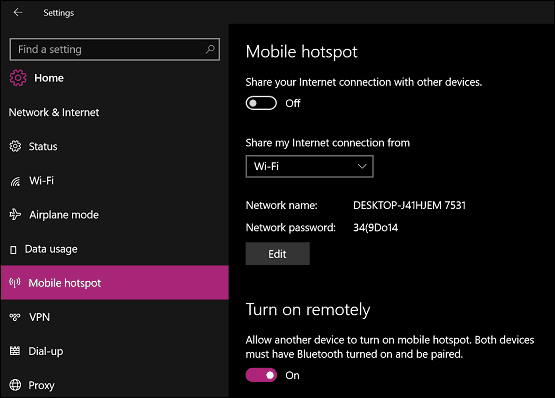Click the network password 34(9Do14
This screenshot has height=398, width=555.
(x=376, y=227)
